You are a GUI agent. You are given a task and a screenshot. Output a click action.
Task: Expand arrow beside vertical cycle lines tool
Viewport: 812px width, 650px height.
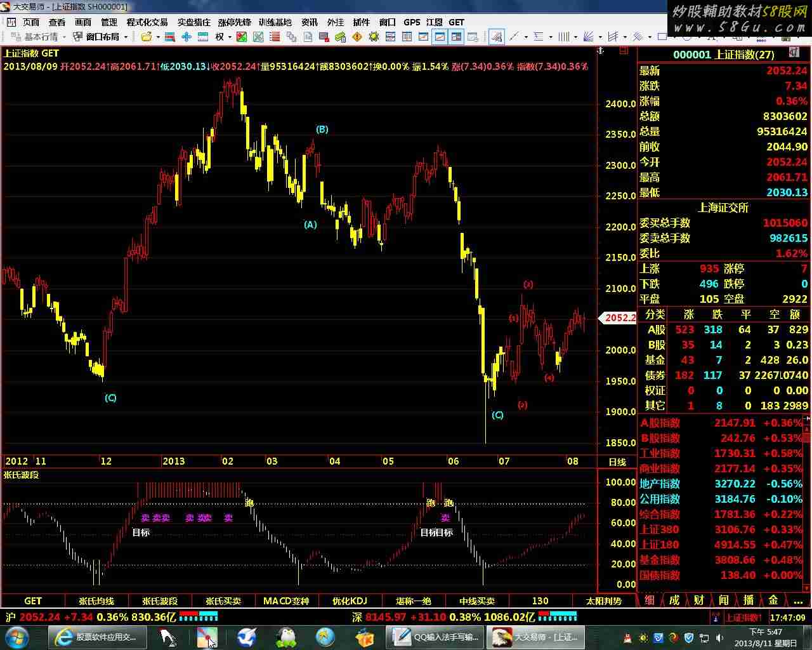[575, 37]
